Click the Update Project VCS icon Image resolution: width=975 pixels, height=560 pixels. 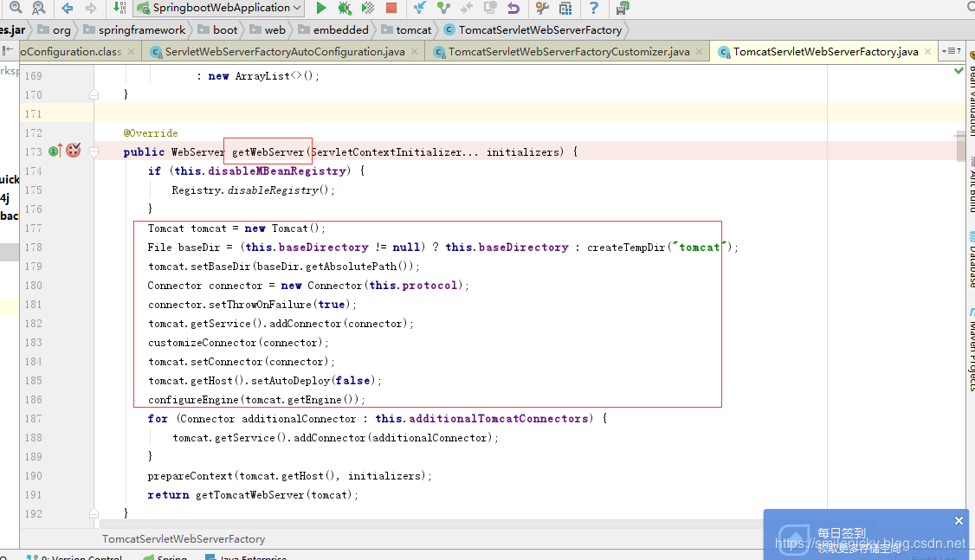point(420,8)
